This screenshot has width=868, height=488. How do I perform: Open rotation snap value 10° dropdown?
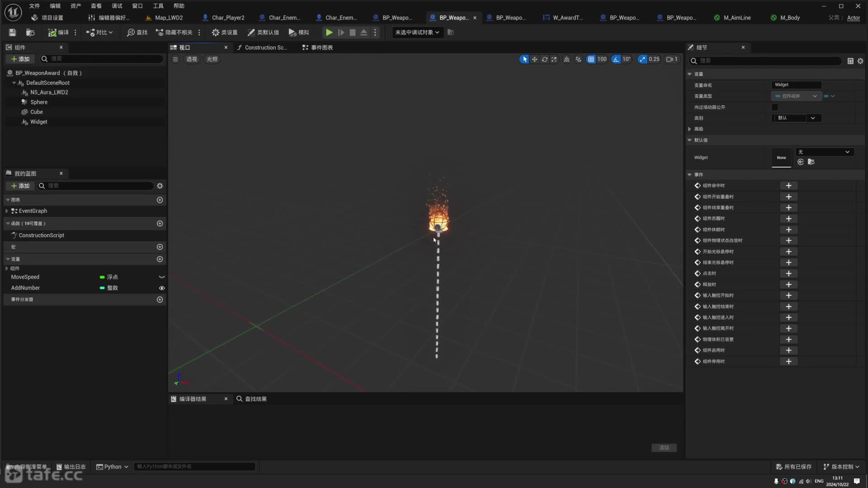coord(627,59)
